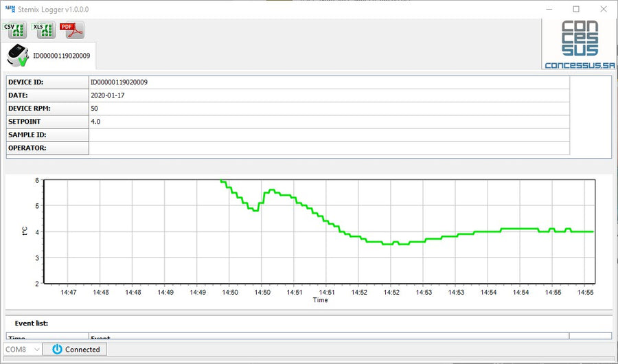Viewport: 618px width, 364px height.
Task: Export data with the CSV icon
Action: coord(14,30)
